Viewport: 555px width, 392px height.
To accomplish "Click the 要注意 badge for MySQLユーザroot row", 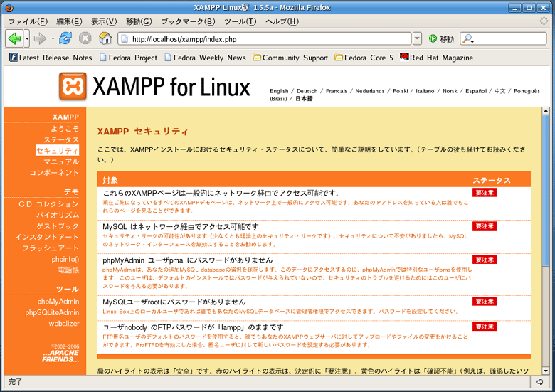I will coord(485,302).
